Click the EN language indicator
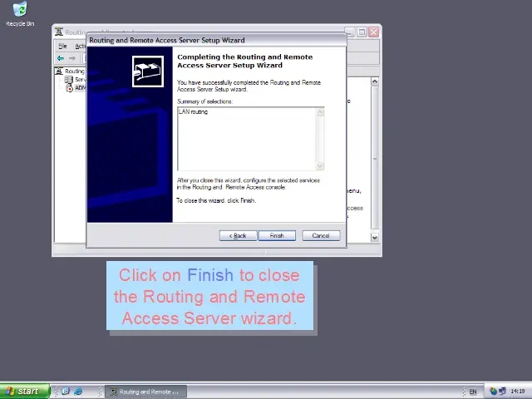Viewport: 532px width, 399px height. (473, 392)
